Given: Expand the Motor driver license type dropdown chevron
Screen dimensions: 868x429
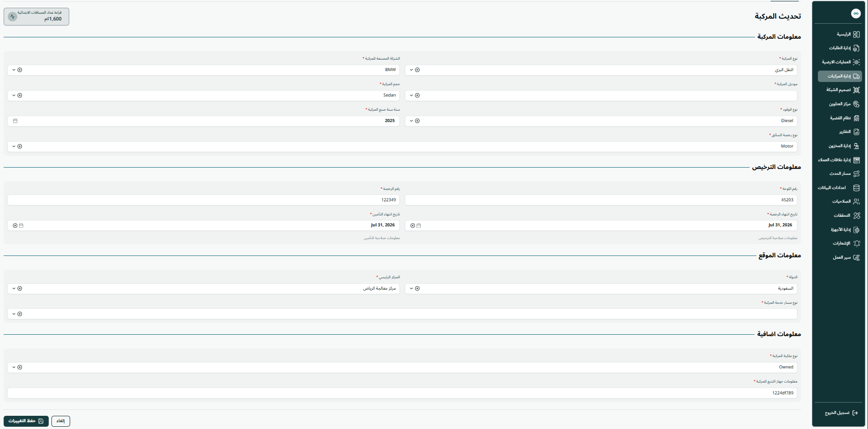Looking at the screenshot, I should coord(14,146).
